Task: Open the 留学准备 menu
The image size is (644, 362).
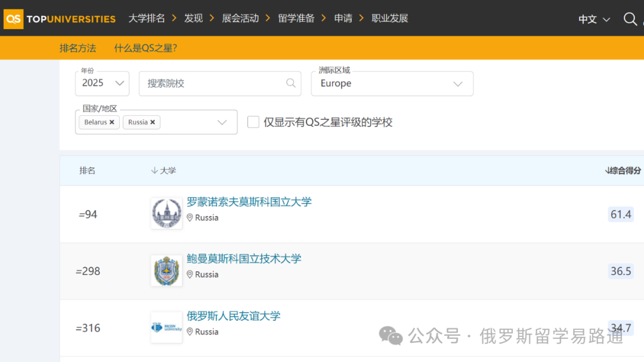Action: tap(296, 18)
